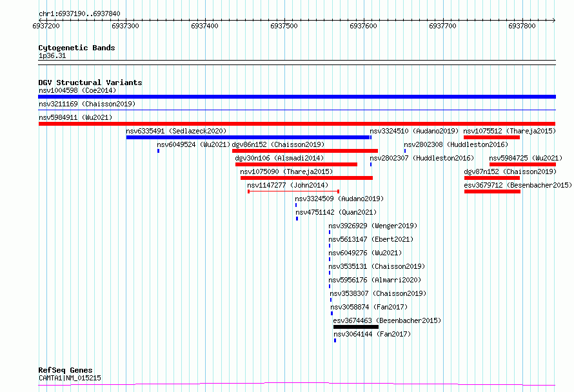Open nsv3324509 (Audano2019) variant
574x392 pixels.
click(x=339, y=199)
